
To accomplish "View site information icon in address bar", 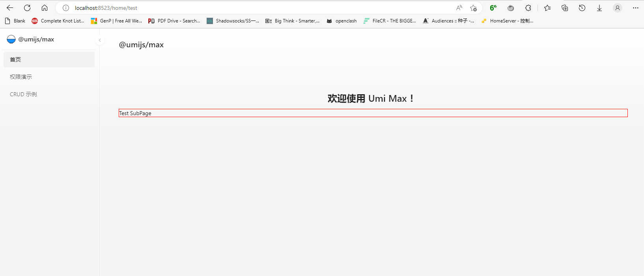I will point(66,8).
